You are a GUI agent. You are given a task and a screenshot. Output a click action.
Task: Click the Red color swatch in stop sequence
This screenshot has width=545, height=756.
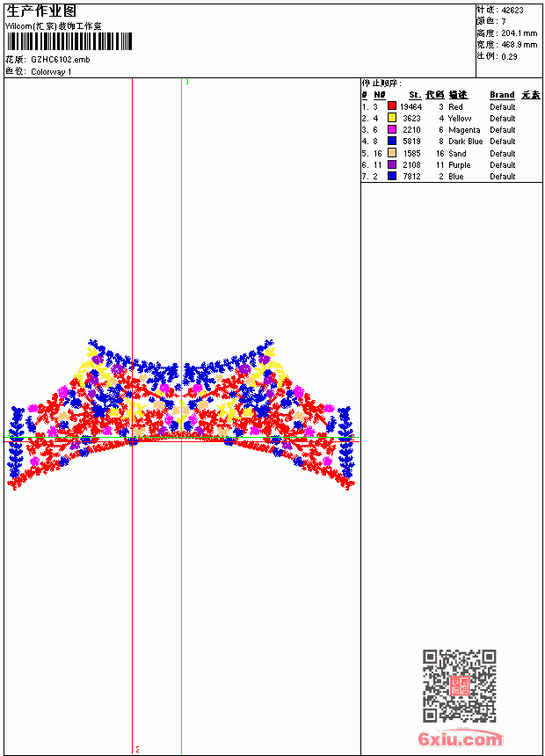pos(392,106)
